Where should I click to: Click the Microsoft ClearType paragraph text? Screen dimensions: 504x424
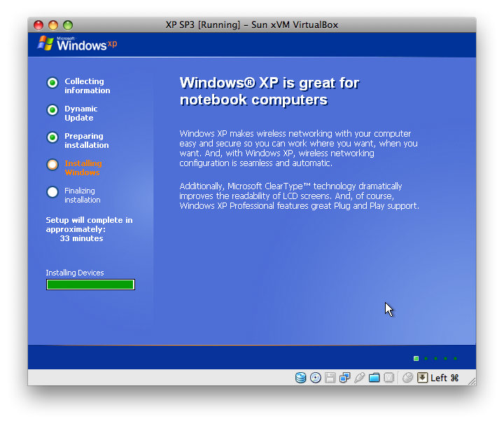coord(300,196)
